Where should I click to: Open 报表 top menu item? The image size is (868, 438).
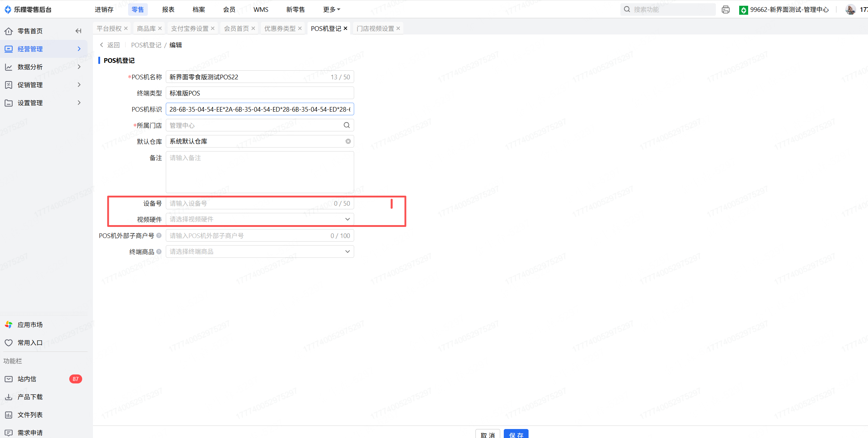[x=168, y=10]
